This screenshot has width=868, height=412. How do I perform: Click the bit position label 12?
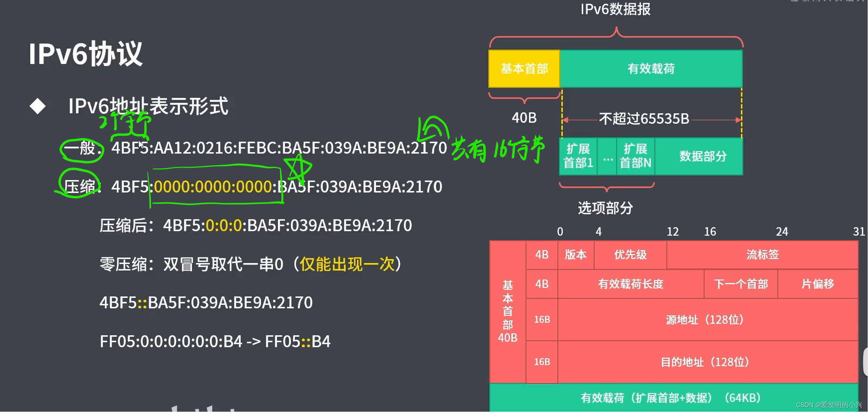(673, 232)
